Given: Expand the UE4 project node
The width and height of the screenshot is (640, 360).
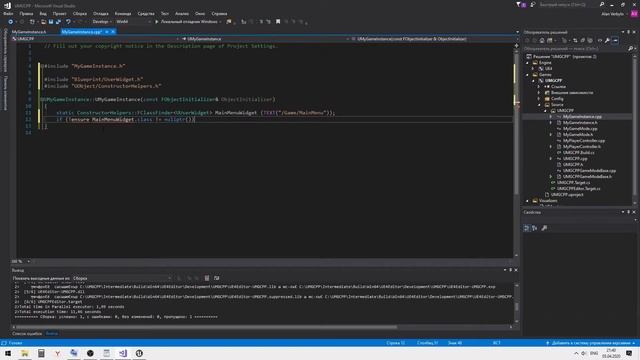Looking at the screenshot, I should click(533, 69).
